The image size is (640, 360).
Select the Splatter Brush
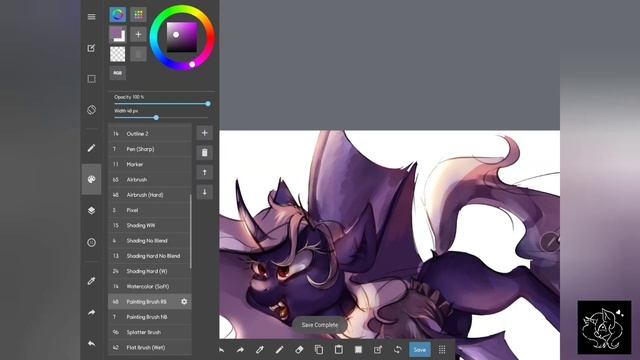(x=150, y=332)
